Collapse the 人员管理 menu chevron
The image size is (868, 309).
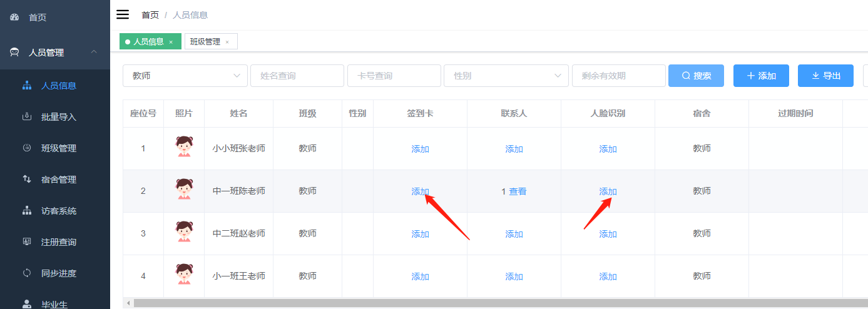click(94, 53)
